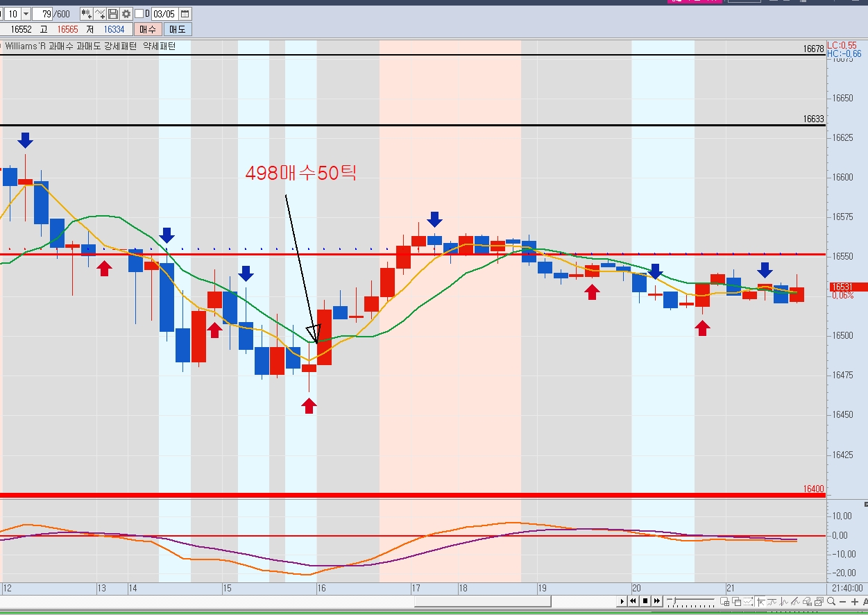Viewport: 868px width, 615px height.
Task: Click the 매도 sell button
Action: click(178, 29)
